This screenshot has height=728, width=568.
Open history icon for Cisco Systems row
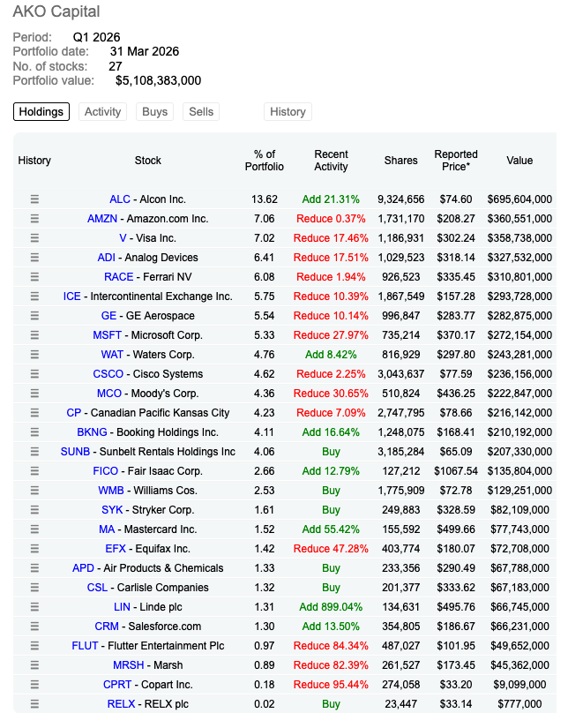pos(34,374)
